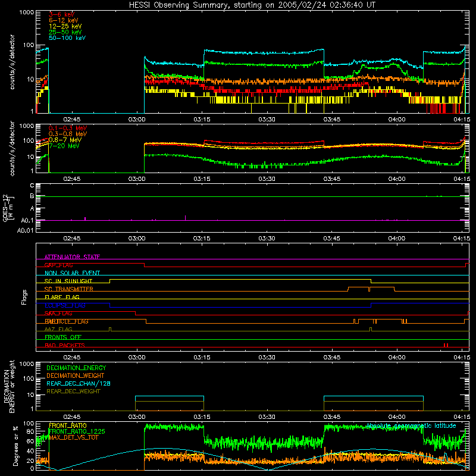Pick the 50-100 keV legend label
The width and height of the screenshot is (476, 476).
click(x=67, y=38)
